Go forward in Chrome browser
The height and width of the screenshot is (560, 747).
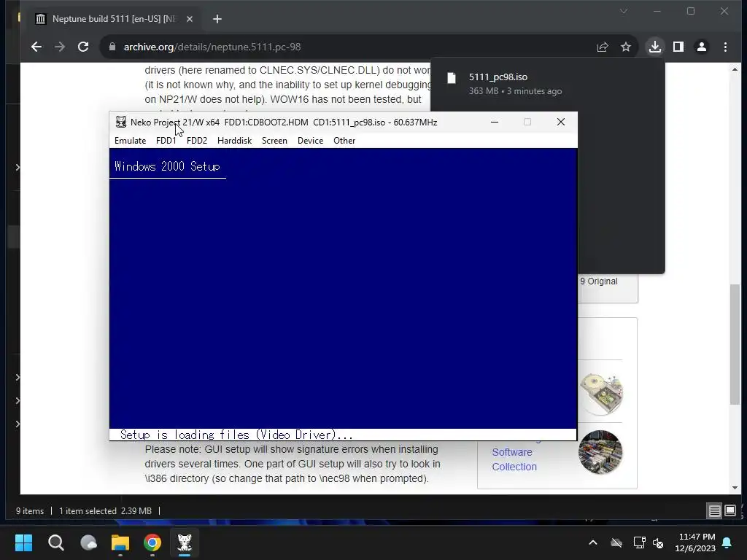[60, 47]
